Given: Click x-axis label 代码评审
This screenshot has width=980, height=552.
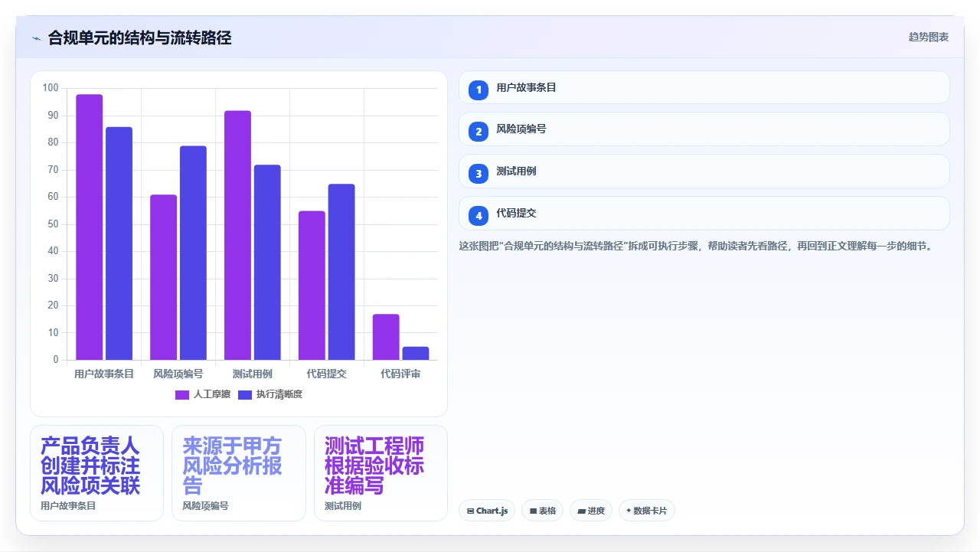Looking at the screenshot, I should click(400, 374).
